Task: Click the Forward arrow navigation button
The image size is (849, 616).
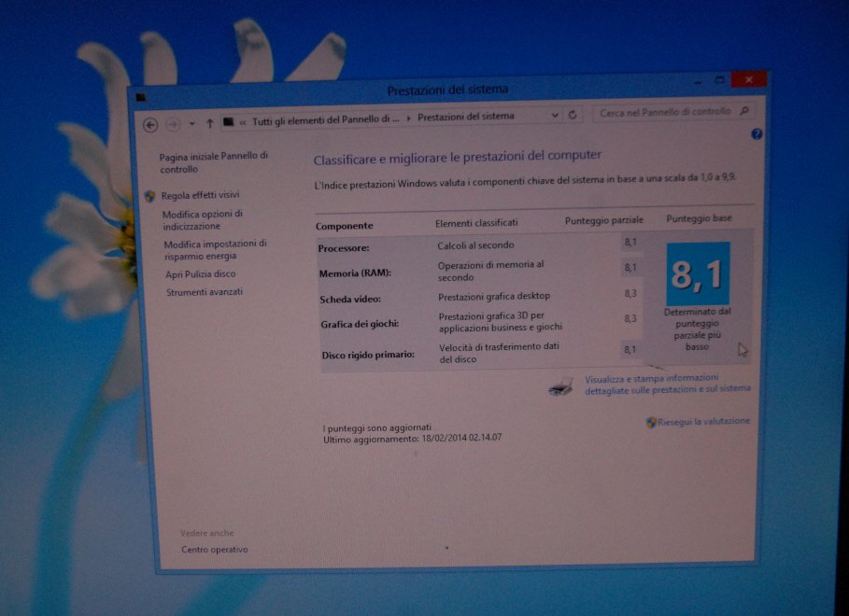Action: (x=173, y=124)
